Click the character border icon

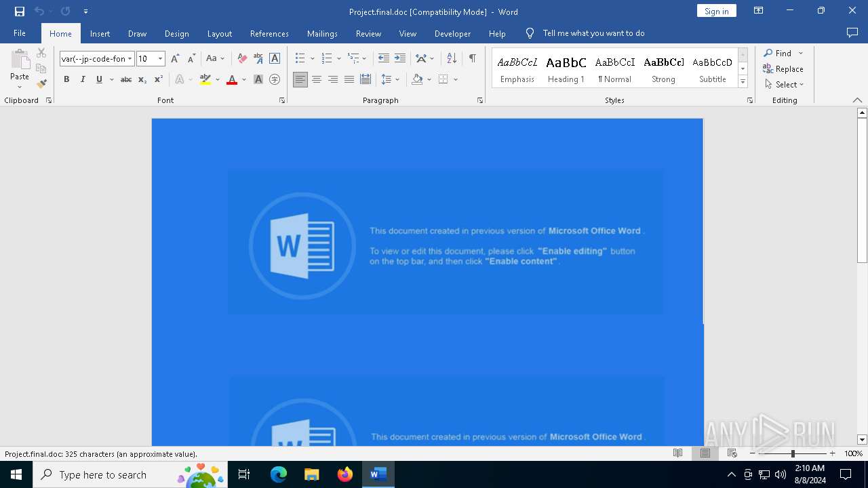coord(275,58)
